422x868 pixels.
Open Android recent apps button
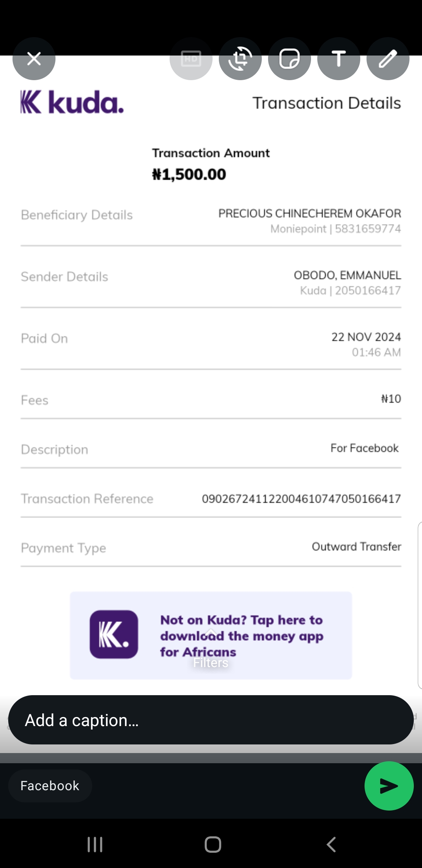[x=95, y=844]
